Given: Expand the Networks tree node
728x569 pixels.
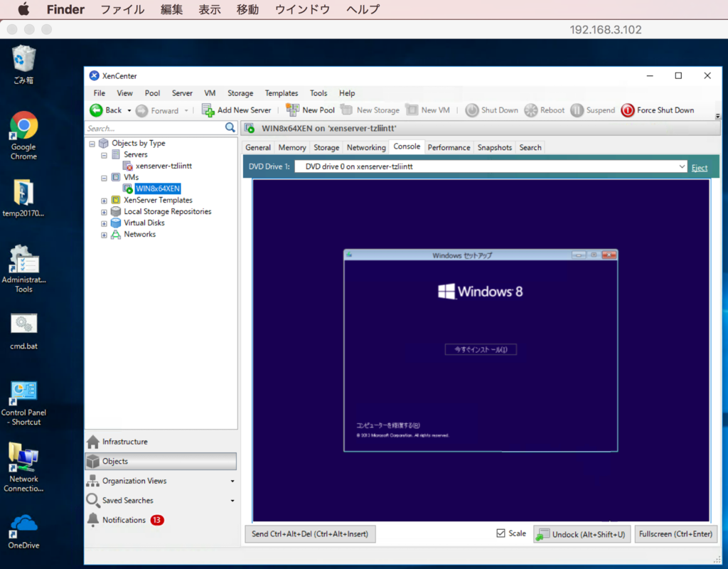Looking at the screenshot, I should [104, 235].
